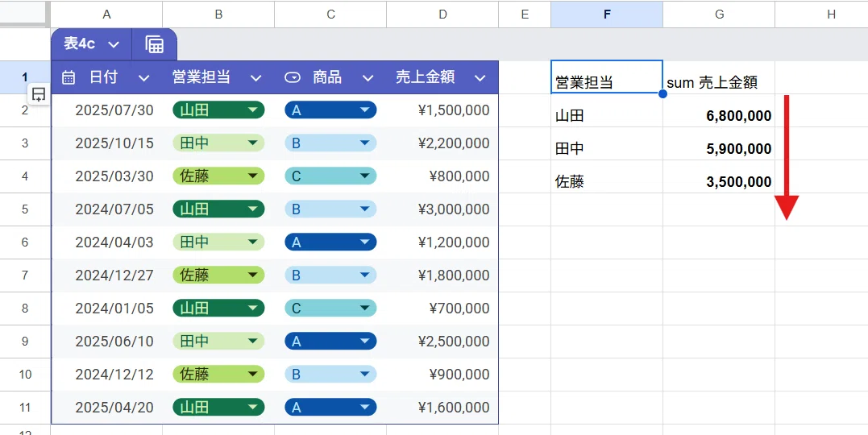
Task: Select date cell 2024/12/27
Action: [107, 275]
